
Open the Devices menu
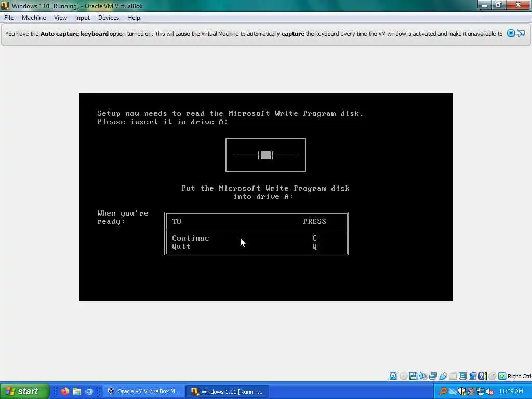(109, 18)
